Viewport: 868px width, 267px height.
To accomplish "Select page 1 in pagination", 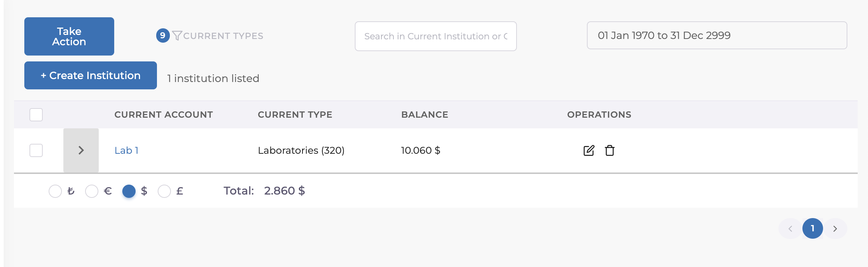I will pyautogui.click(x=812, y=229).
